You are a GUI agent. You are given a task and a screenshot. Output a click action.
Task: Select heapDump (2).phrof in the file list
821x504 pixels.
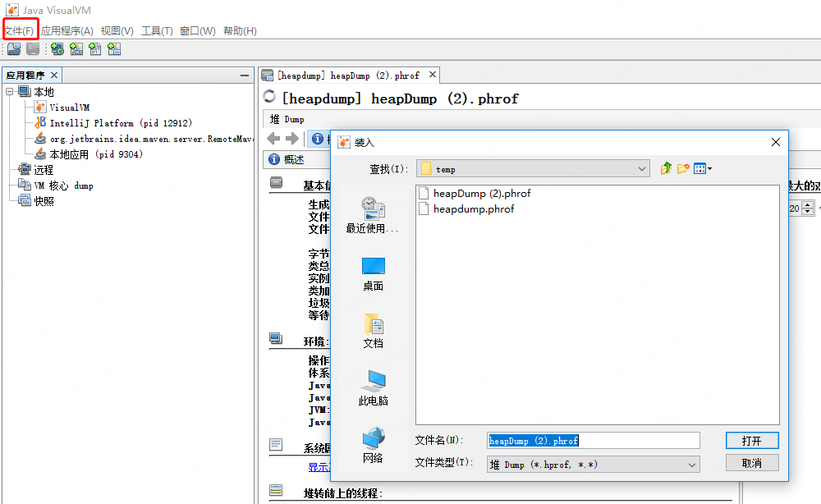(x=475, y=193)
